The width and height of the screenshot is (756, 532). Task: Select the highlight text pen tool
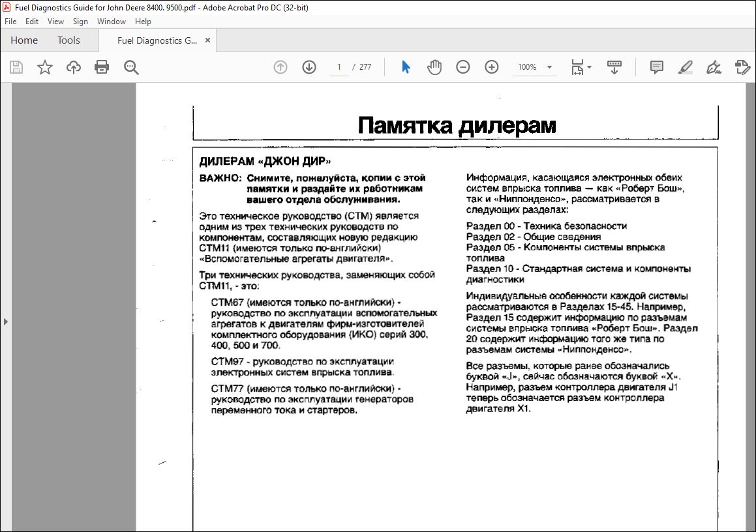coord(685,67)
